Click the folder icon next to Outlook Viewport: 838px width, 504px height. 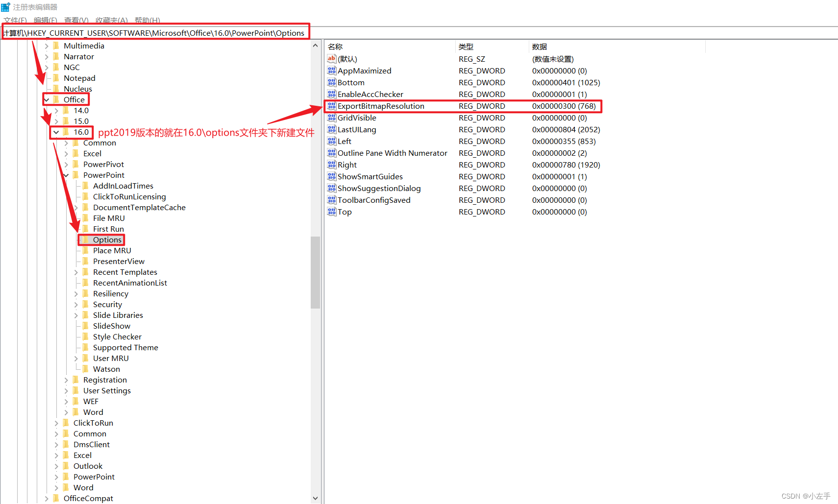[x=66, y=466]
